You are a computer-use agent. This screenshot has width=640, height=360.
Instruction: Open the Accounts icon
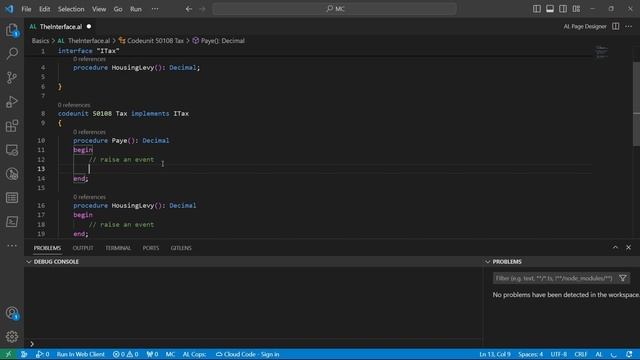point(12,313)
